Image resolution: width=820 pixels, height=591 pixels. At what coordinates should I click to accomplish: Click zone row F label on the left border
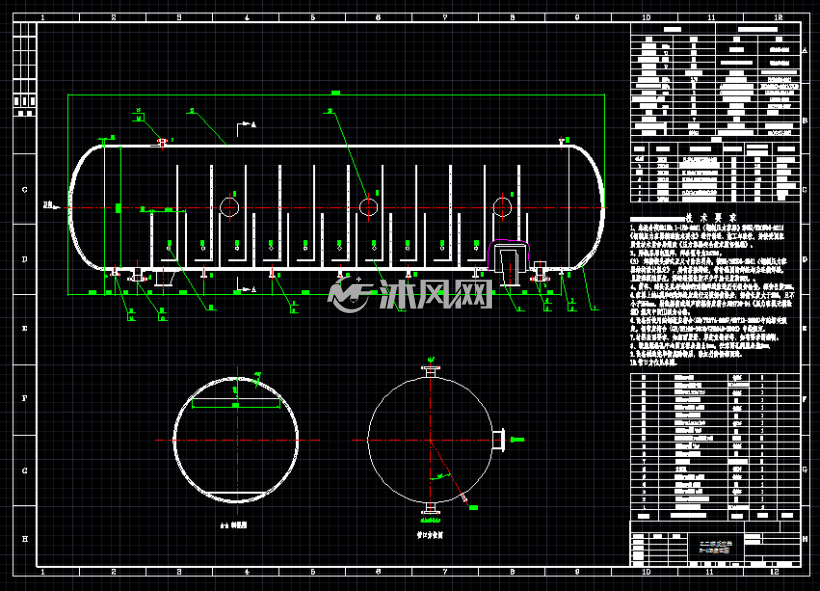tap(25, 399)
